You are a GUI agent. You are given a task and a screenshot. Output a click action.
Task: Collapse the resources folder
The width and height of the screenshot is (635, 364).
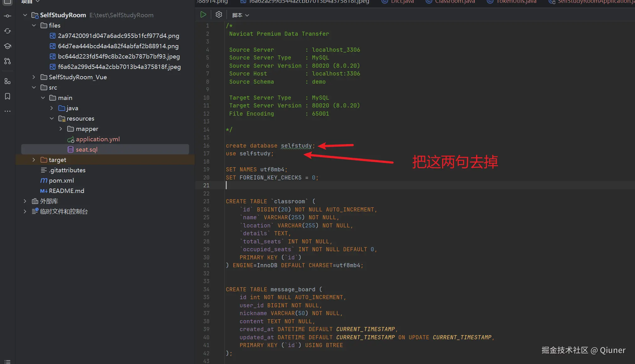coord(52,118)
